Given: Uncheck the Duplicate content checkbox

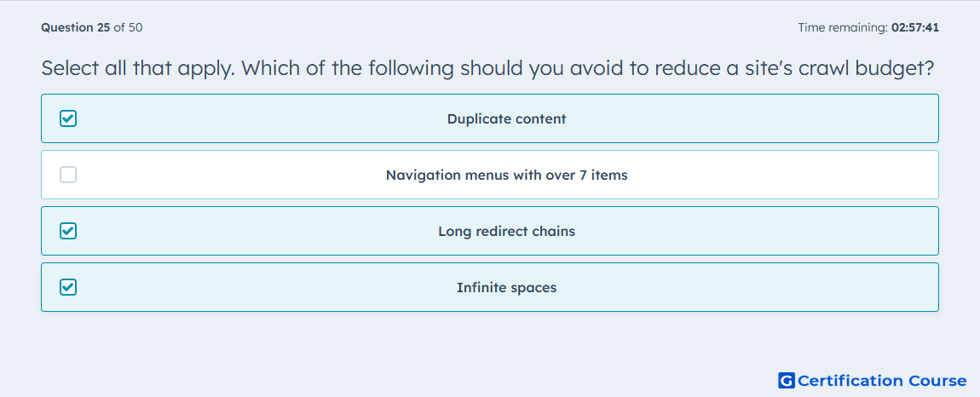Looking at the screenshot, I should 68,118.
